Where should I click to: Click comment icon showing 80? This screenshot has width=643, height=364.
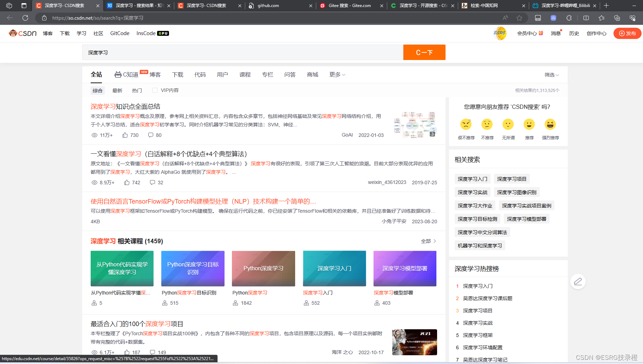[x=151, y=135]
